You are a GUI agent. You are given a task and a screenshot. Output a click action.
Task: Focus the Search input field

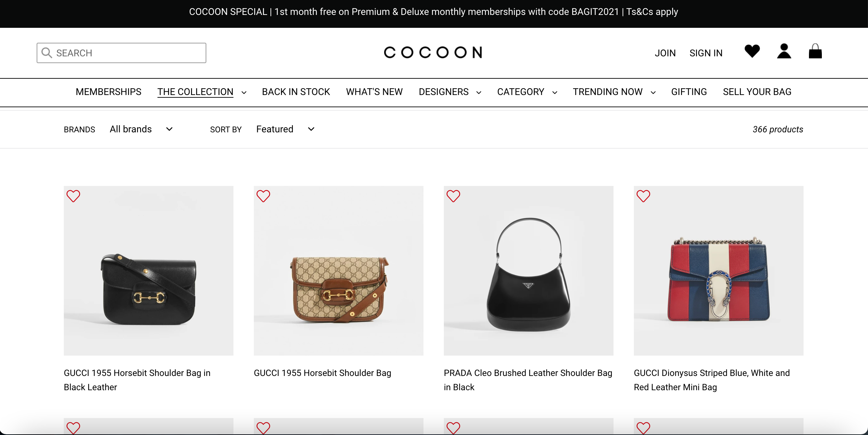coord(129,53)
